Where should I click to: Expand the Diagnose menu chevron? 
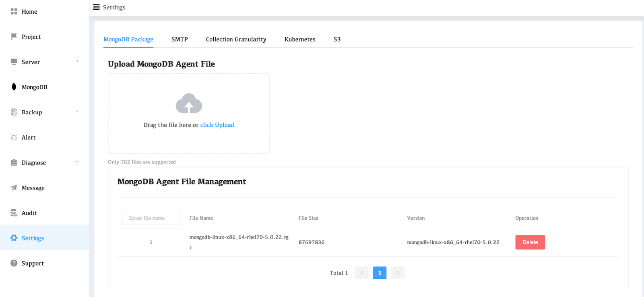[77, 162]
